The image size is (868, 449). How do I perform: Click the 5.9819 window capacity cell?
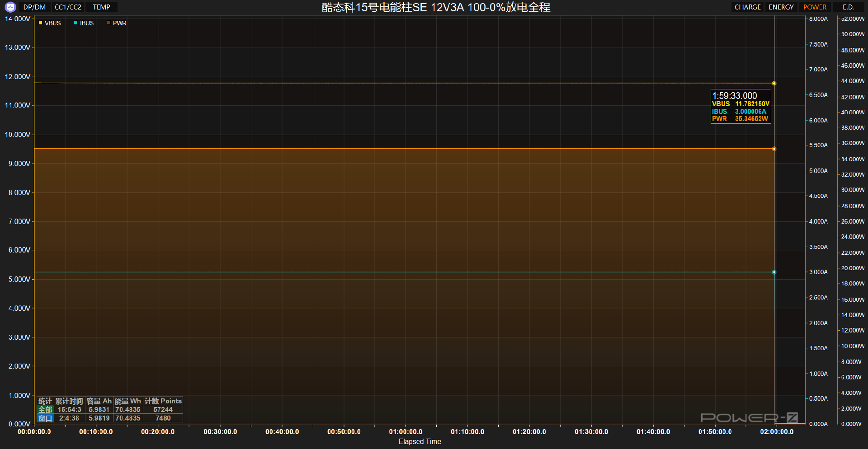(x=99, y=418)
